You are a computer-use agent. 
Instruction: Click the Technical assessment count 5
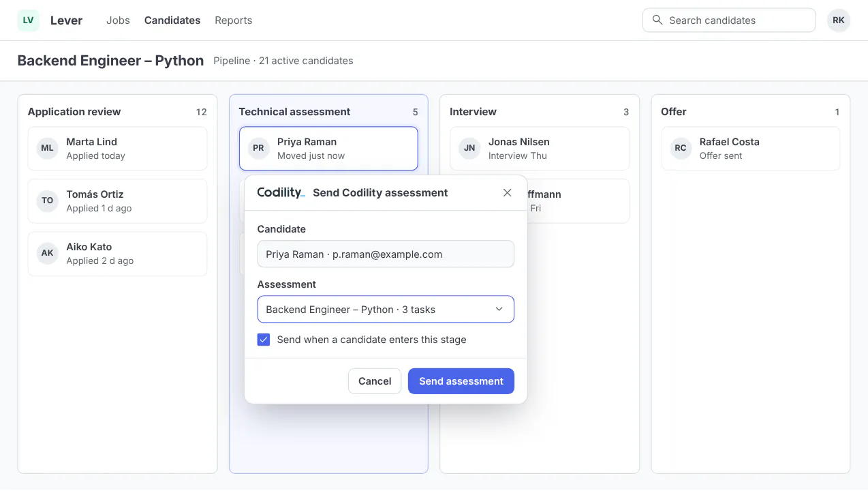[415, 112]
